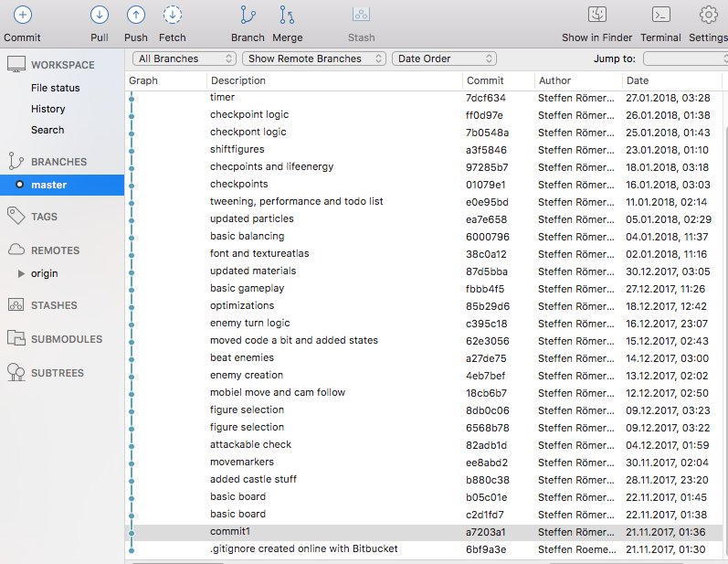Switch to History view
Screen dimensions: 728x564
tap(47, 109)
